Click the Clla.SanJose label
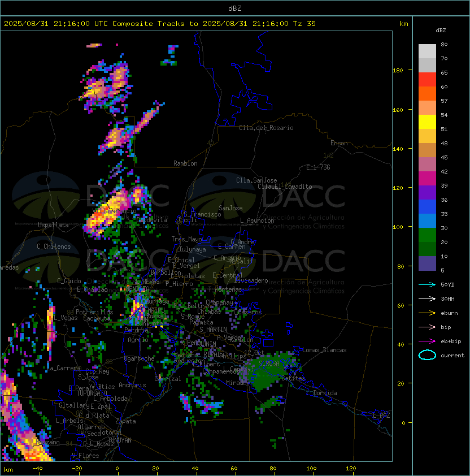The image size is (470, 476). click(256, 180)
